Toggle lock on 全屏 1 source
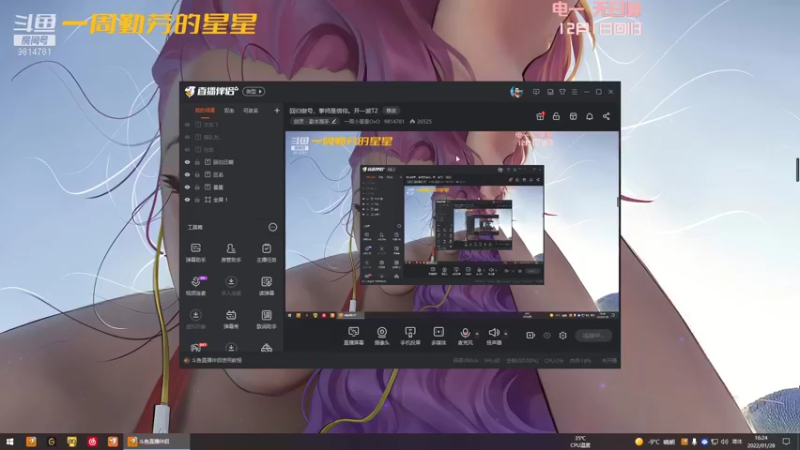This screenshot has width=800, height=450. [197, 199]
